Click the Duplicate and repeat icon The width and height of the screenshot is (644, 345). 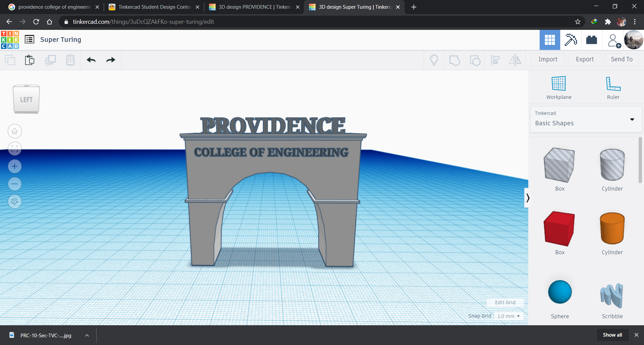pyautogui.click(x=50, y=60)
